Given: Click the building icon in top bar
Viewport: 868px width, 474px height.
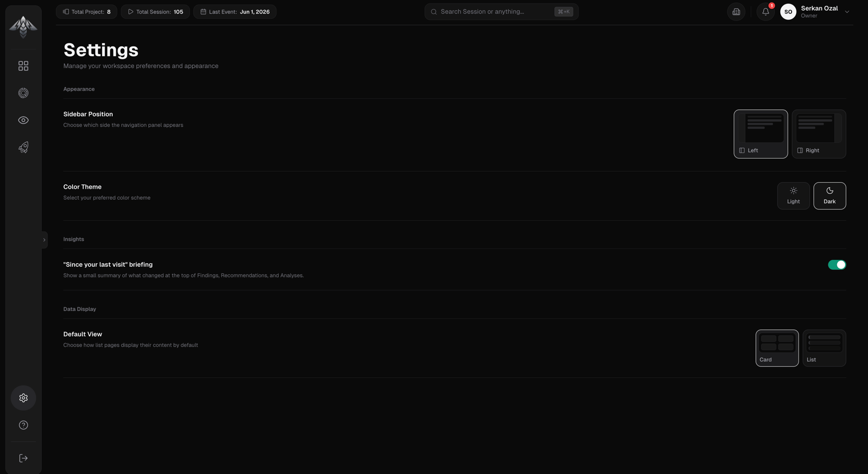Looking at the screenshot, I should 736,12.
